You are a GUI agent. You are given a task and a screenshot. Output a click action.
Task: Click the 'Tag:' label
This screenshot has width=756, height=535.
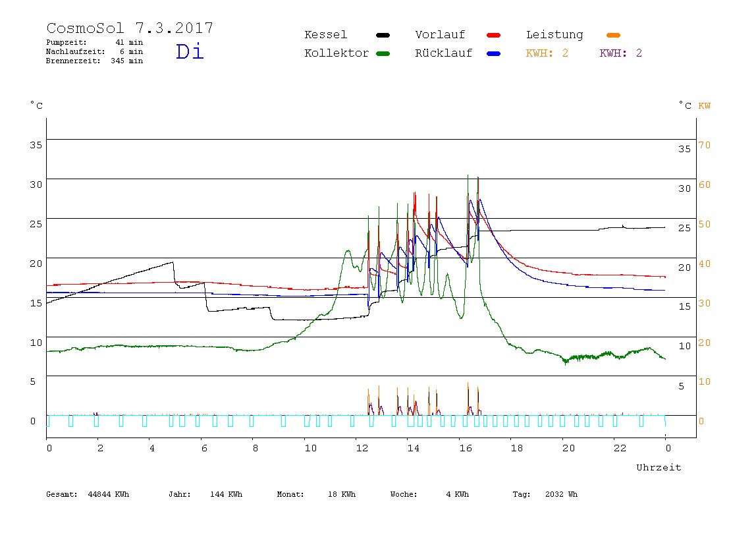(522, 494)
